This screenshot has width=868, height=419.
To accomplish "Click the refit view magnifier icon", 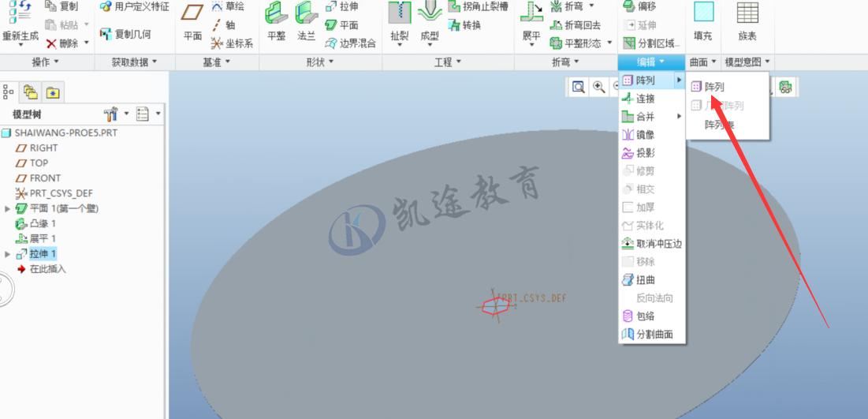I will click(x=579, y=87).
